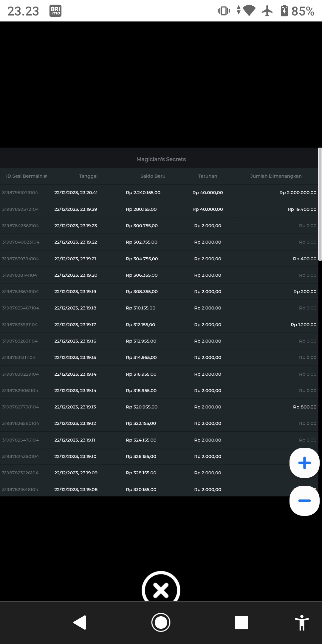Select session ID 31987832831104
The height and width of the screenshot is (644, 322).
point(20,341)
